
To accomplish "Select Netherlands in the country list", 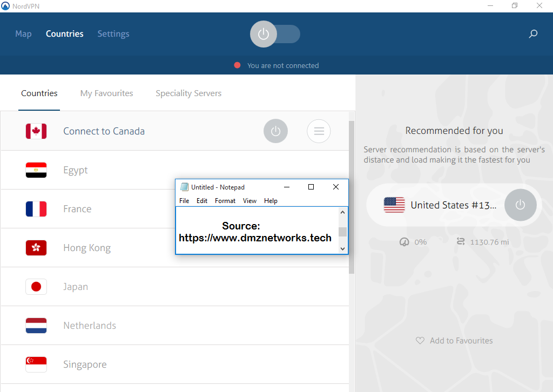I will (175, 326).
